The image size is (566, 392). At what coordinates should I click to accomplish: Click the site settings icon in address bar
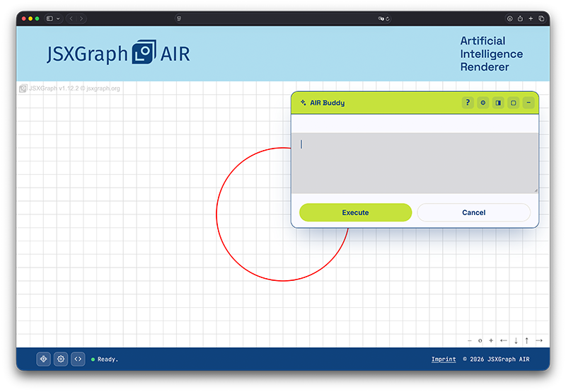click(x=179, y=19)
